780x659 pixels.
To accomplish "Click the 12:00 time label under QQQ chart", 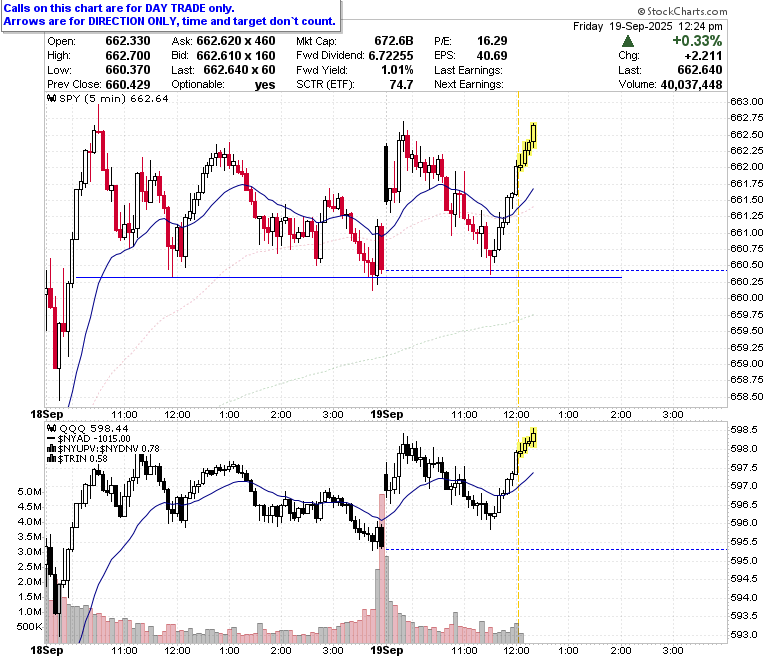I will tap(516, 650).
